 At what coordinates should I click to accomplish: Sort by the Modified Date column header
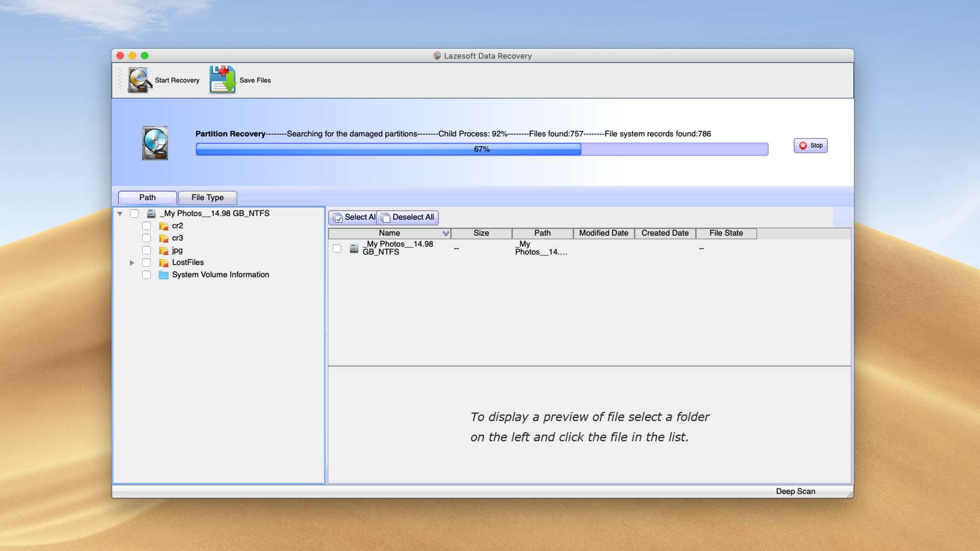tap(604, 233)
